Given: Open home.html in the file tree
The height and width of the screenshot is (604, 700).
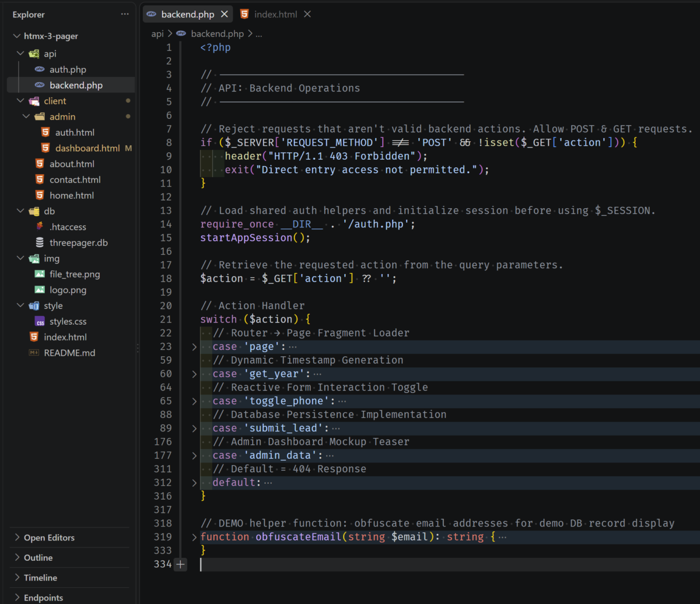Looking at the screenshot, I should [x=72, y=195].
